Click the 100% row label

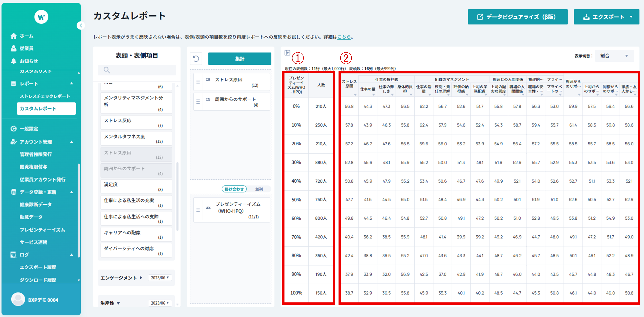pos(296,293)
